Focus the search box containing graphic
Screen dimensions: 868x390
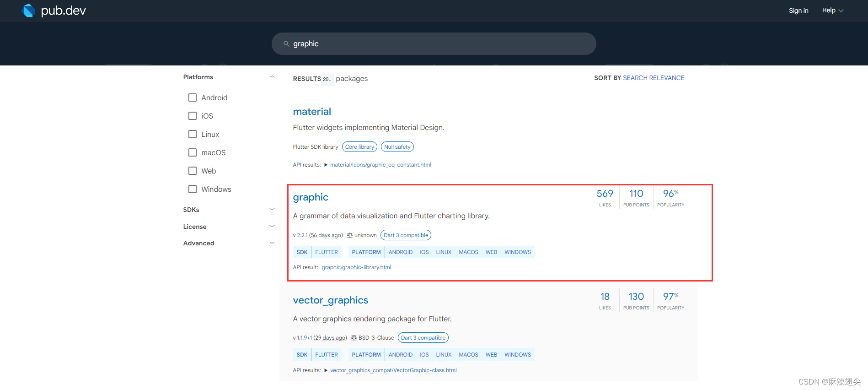click(434, 44)
